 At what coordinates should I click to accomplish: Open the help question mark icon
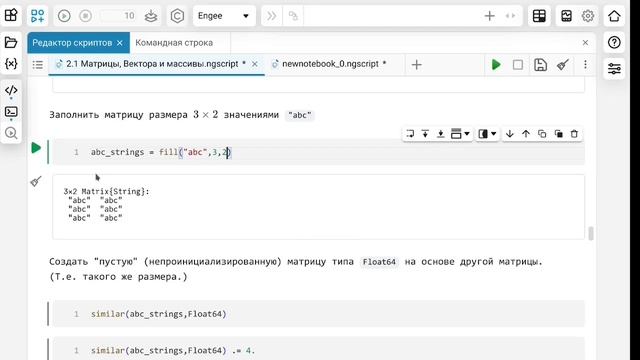point(614,42)
